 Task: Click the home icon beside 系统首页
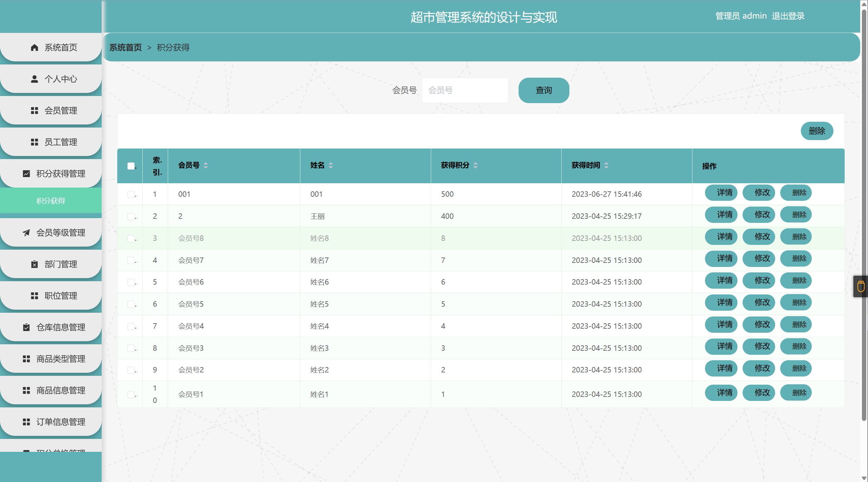point(34,47)
